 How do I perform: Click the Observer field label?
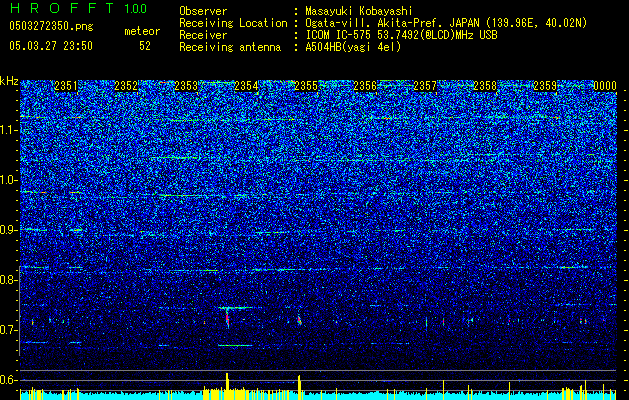(x=203, y=11)
